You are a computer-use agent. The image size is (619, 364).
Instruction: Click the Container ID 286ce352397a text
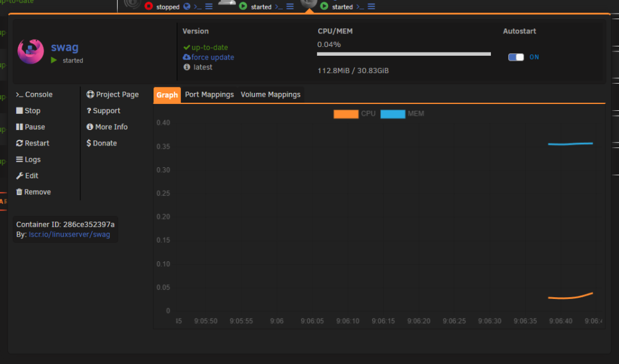[x=65, y=224]
